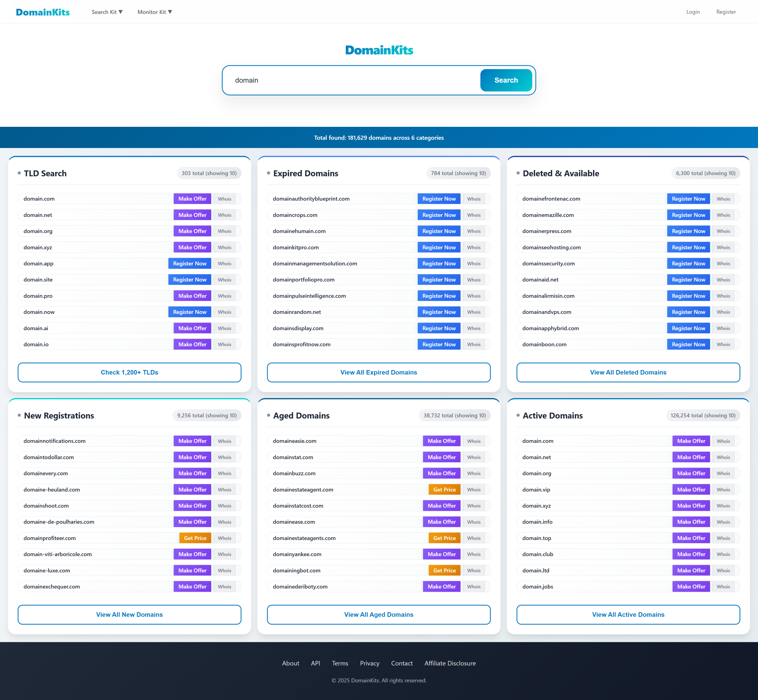The width and height of the screenshot is (758, 700).
Task: Click the DomainKits logo in the header
Action: click(43, 12)
